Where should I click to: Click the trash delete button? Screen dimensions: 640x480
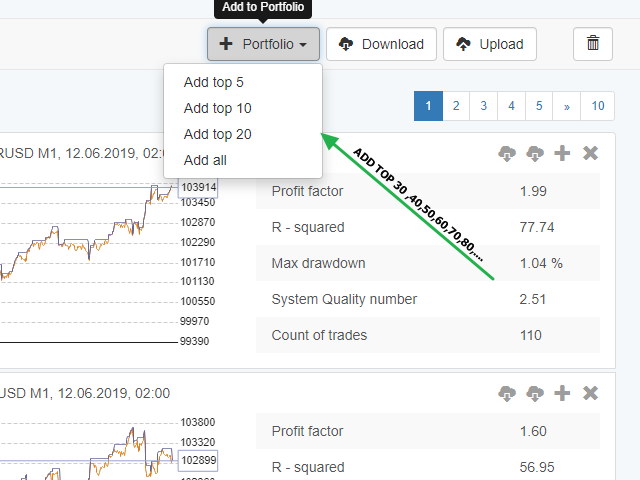coord(593,44)
